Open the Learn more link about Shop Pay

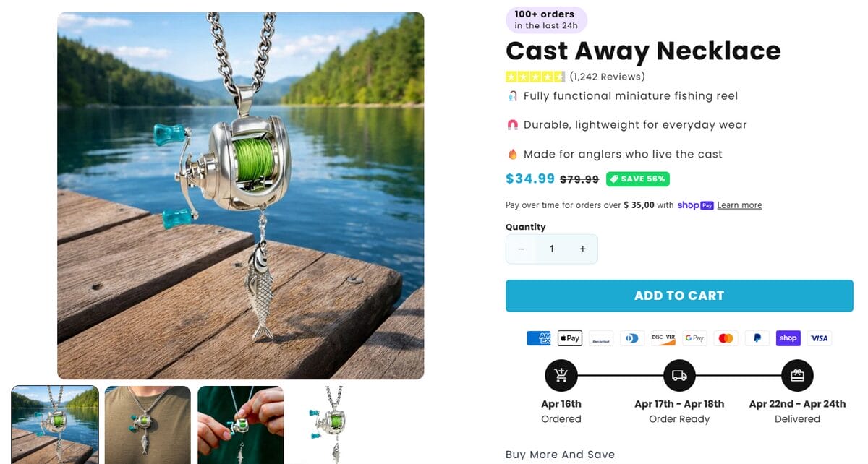coord(739,205)
